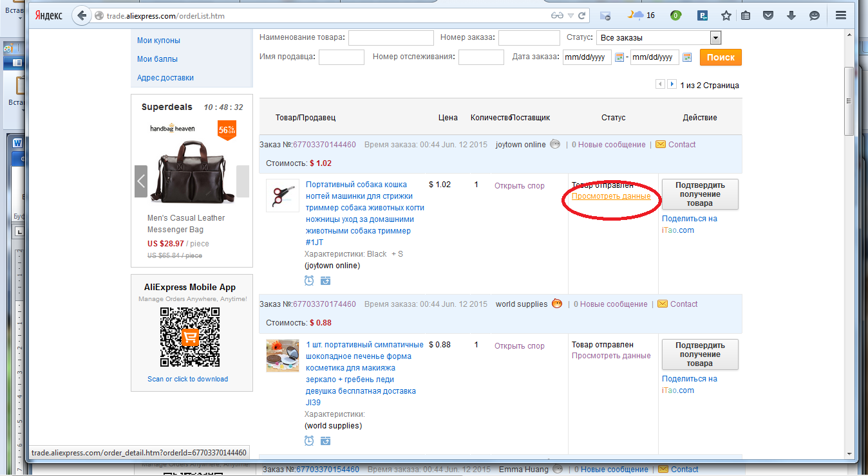Click the envelope icon next to world supplies Contact
Screen dimensions: 868x476
(x=663, y=304)
